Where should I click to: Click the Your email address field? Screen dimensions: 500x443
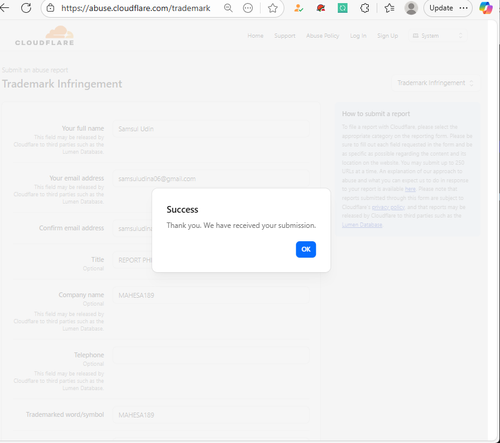[x=211, y=179]
